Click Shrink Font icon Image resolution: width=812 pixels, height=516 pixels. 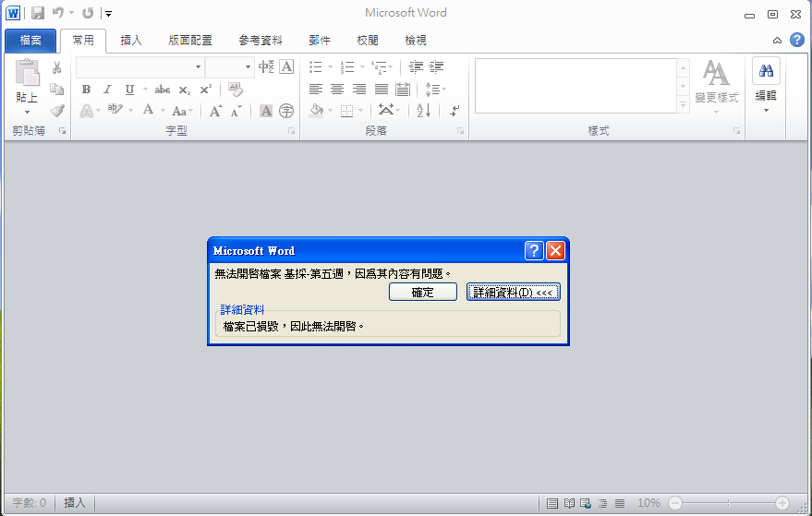point(236,111)
